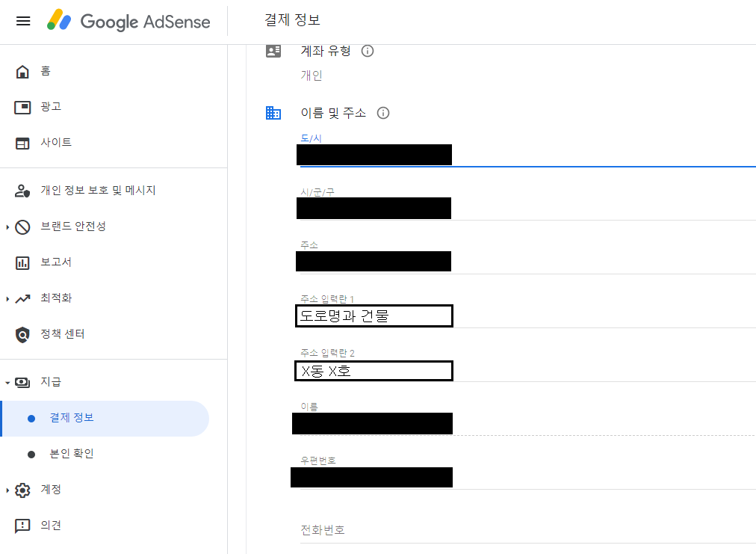Viewport: 756px width, 554px height.
Task: Collapse the 지급 section arrow
Action: [7, 383]
